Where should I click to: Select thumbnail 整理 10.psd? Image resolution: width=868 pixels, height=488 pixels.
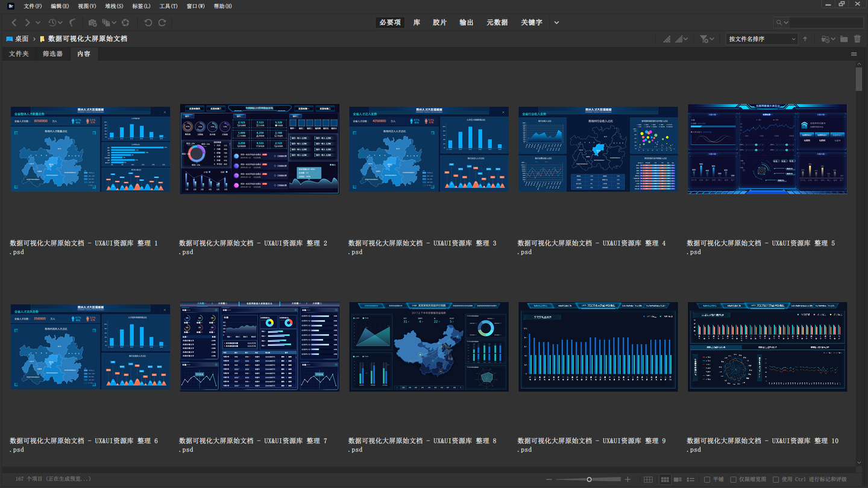pos(767,346)
